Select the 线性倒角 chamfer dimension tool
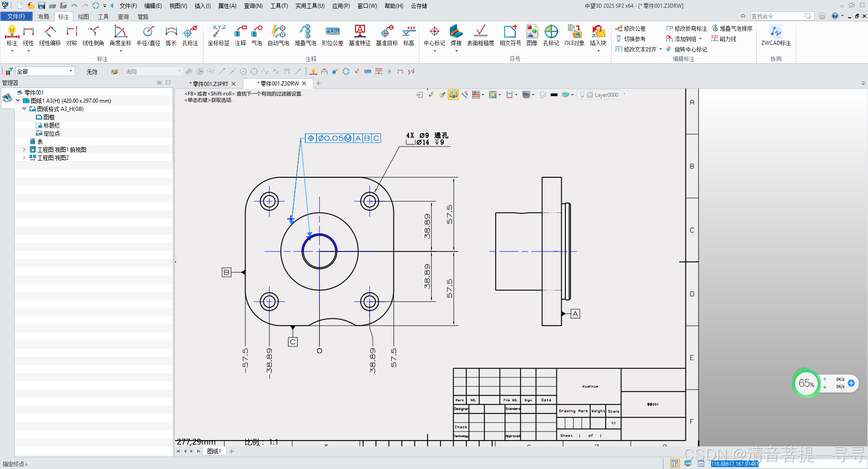This screenshot has height=469, width=868. (93, 35)
